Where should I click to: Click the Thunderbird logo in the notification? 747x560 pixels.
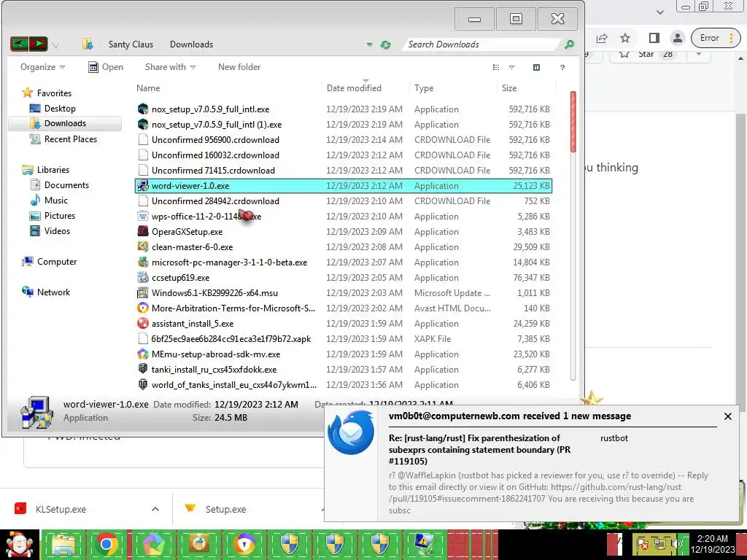click(x=351, y=432)
